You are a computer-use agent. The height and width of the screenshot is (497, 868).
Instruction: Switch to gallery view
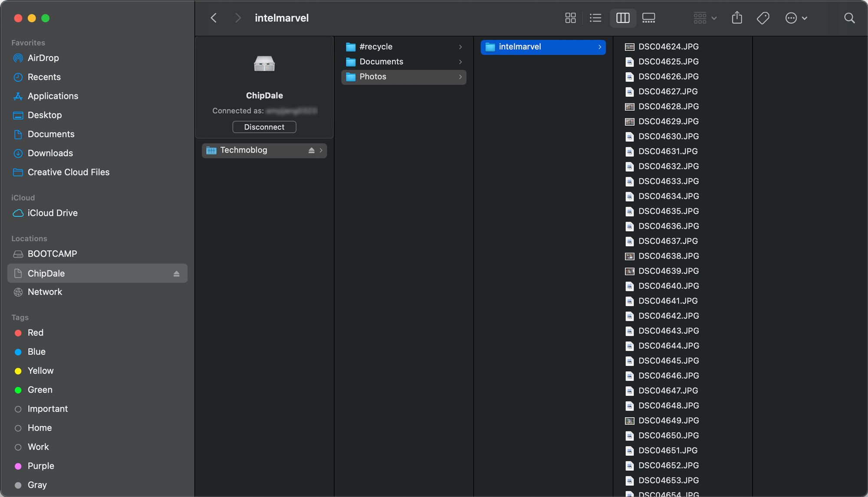point(648,18)
